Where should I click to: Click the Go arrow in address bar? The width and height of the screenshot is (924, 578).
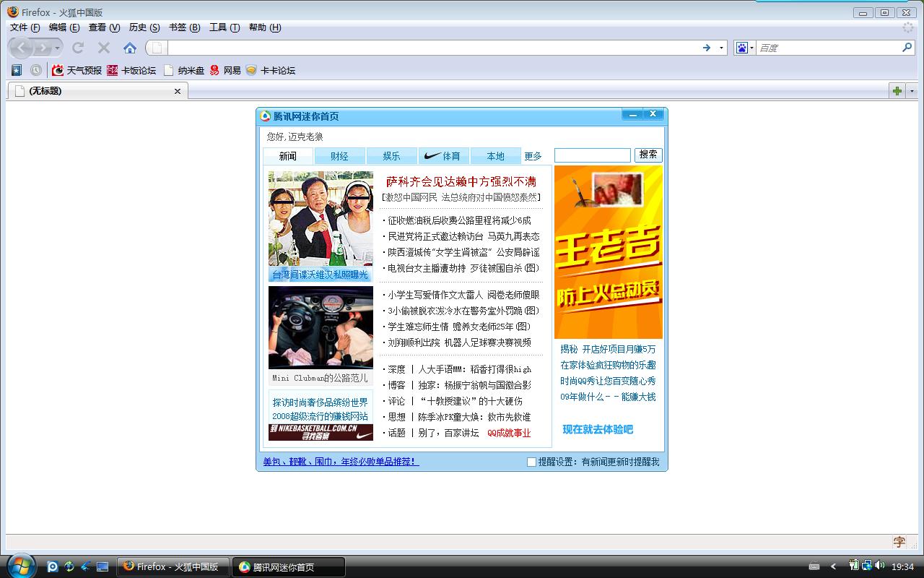tap(707, 48)
